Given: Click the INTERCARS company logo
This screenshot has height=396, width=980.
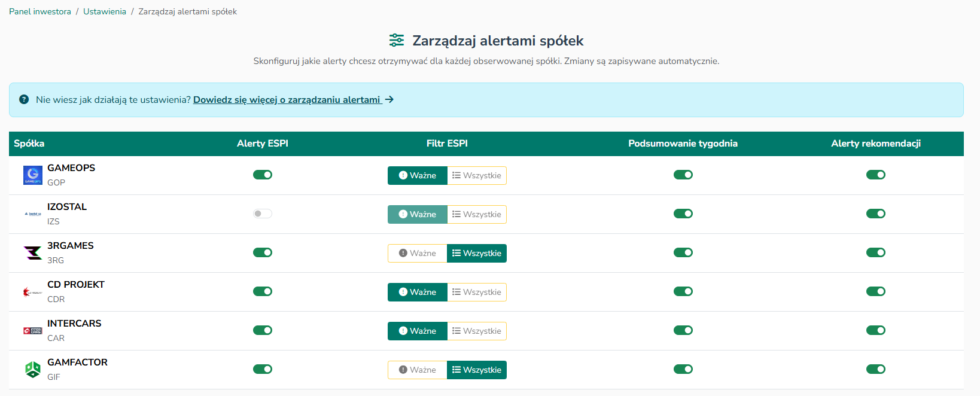Looking at the screenshot, I should pos(33,331).
